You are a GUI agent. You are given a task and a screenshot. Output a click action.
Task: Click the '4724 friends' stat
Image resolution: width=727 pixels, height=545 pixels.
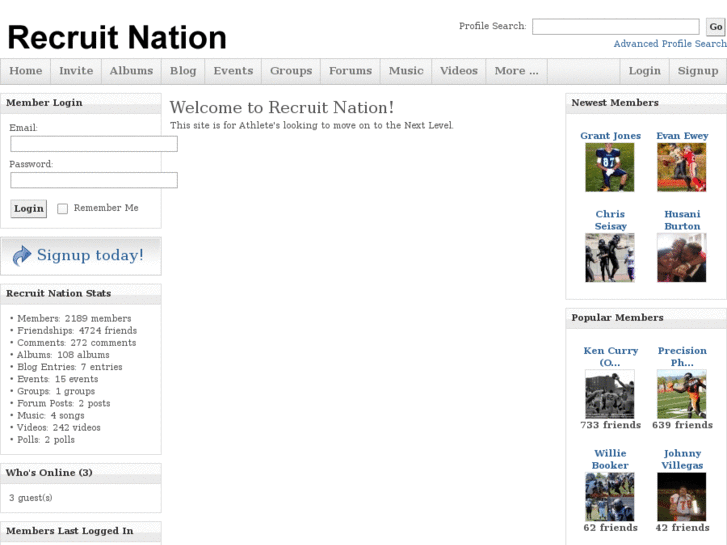[108, 331]
